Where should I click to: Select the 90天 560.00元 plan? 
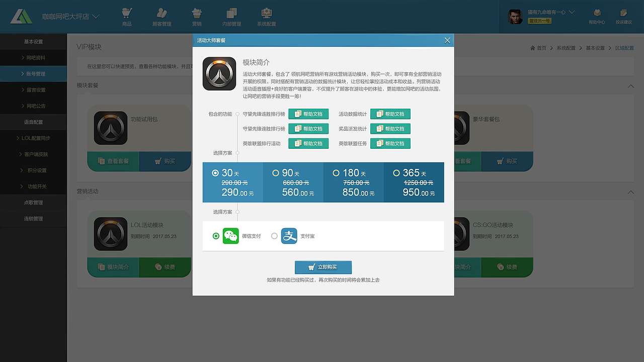coord(293,182)
